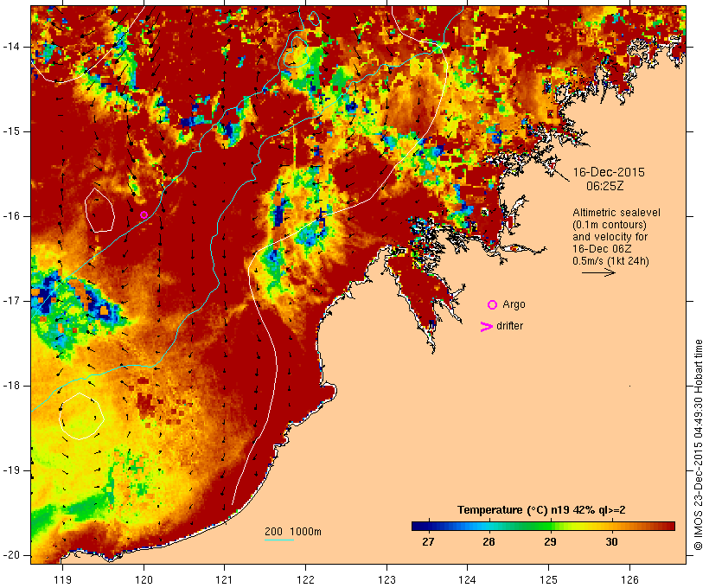Click the Argo float marker on the map
The image size is (709, 588).
click(x=144, y=214)
